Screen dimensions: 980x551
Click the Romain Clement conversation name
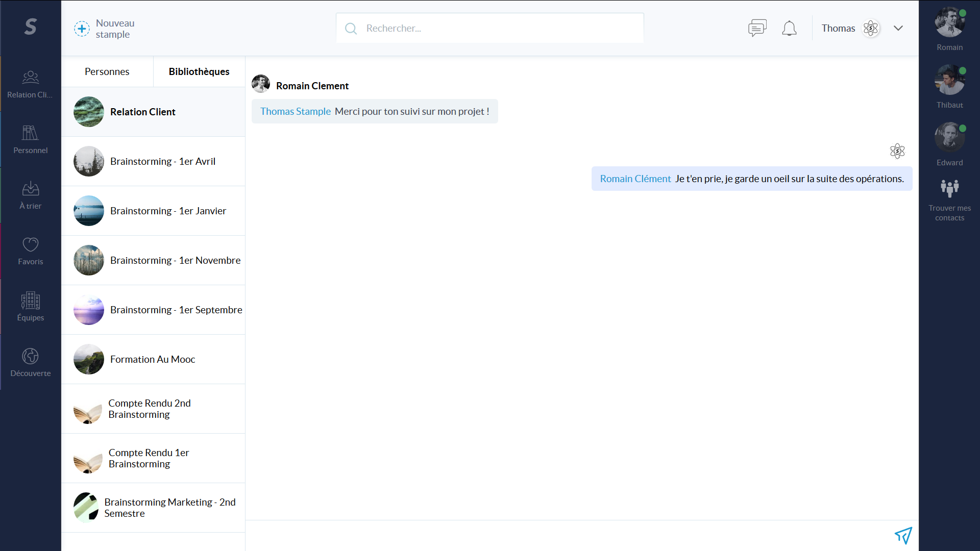pos(312,86)
